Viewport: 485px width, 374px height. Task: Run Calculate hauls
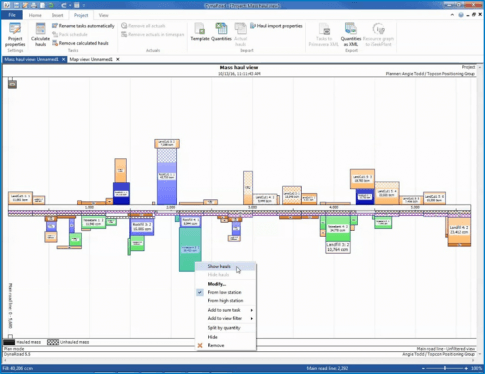pyautogui.click(x=40, y=35)
